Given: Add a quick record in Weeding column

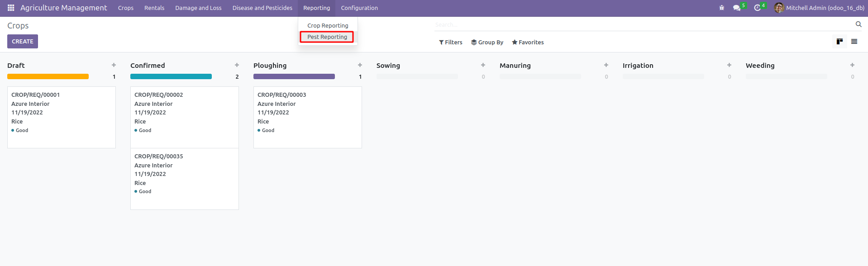Looking at the screenshot, I should (852, 65).
